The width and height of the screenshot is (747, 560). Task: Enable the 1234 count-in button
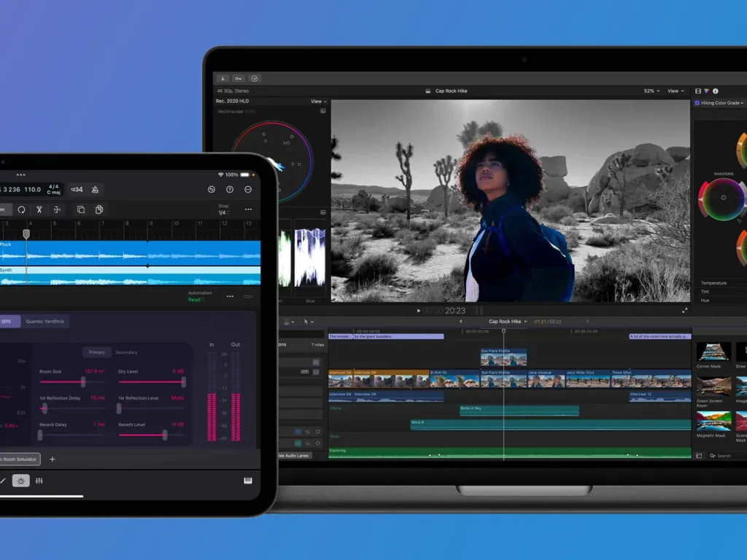(77, 190)
